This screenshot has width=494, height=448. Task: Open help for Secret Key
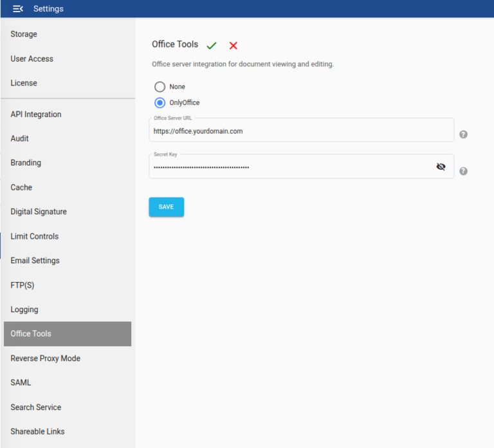coord(463,171)
